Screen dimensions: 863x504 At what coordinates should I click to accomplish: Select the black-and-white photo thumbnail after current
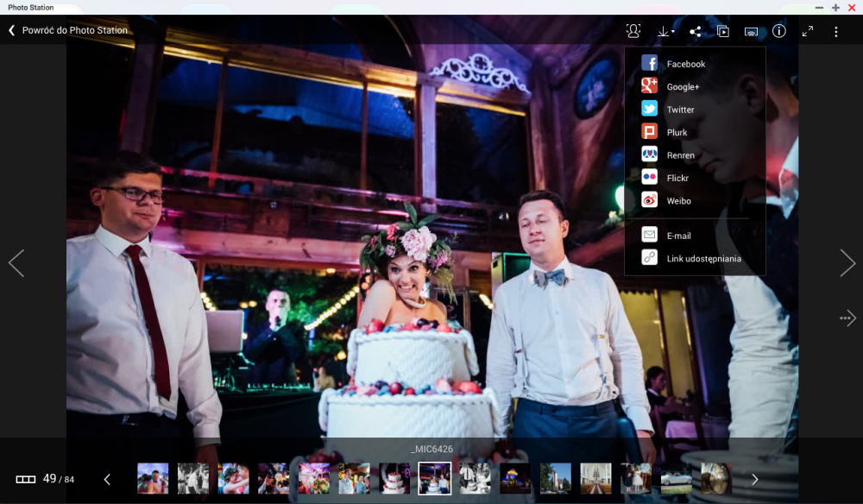[x=475, y=478]
